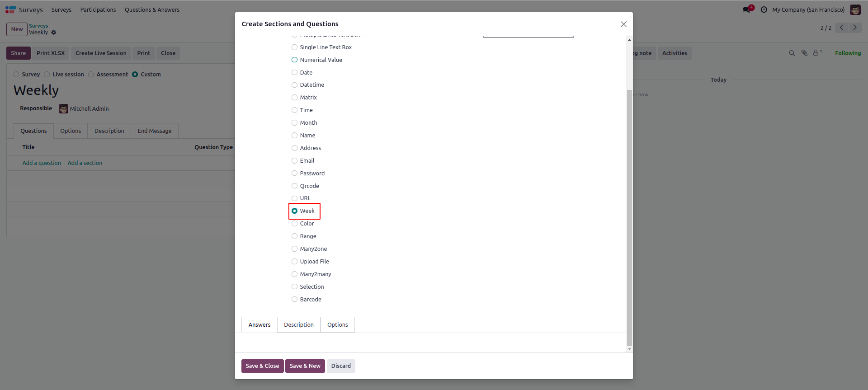Show followers list icon

(x=816, y=53)
